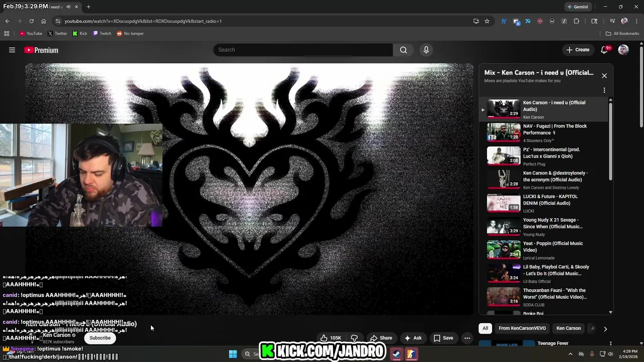644x362 pixels.
Task: Save the video to a playlist
Action: pyautogui.click(x=443, y=338)
